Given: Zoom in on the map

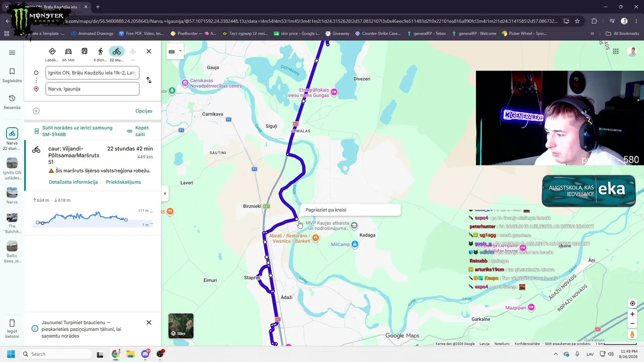Looking at the screenshot, I should (632, 314).
